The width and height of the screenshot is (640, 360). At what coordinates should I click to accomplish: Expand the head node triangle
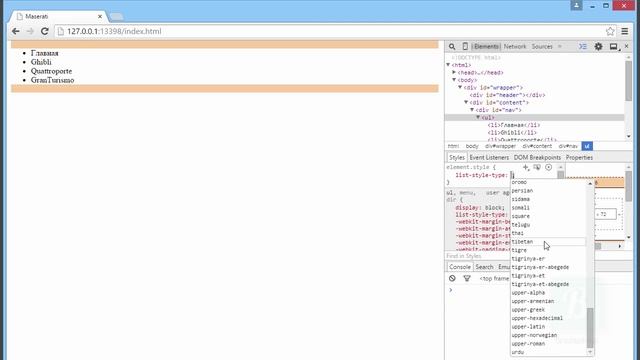click(x=454, y=72)
